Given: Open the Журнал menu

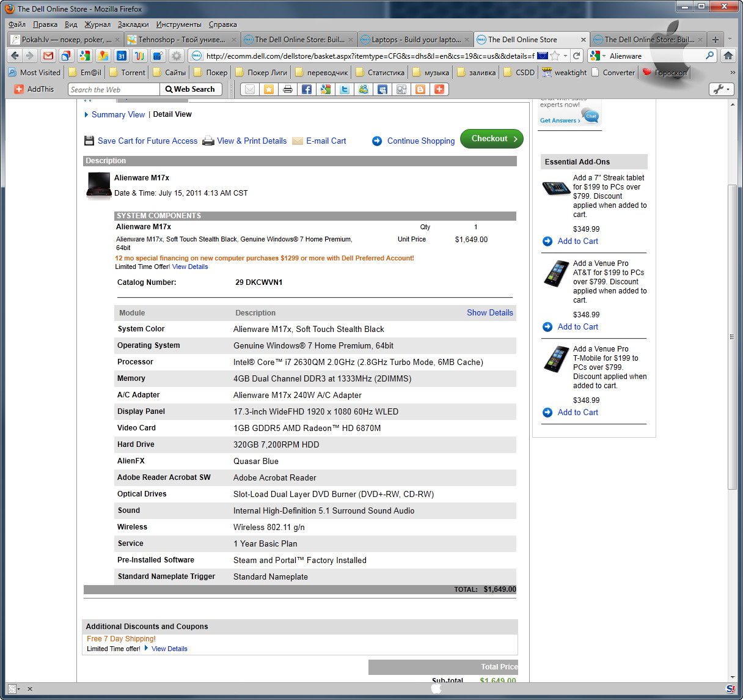Looking at the screenshot, I should (98, 24).
